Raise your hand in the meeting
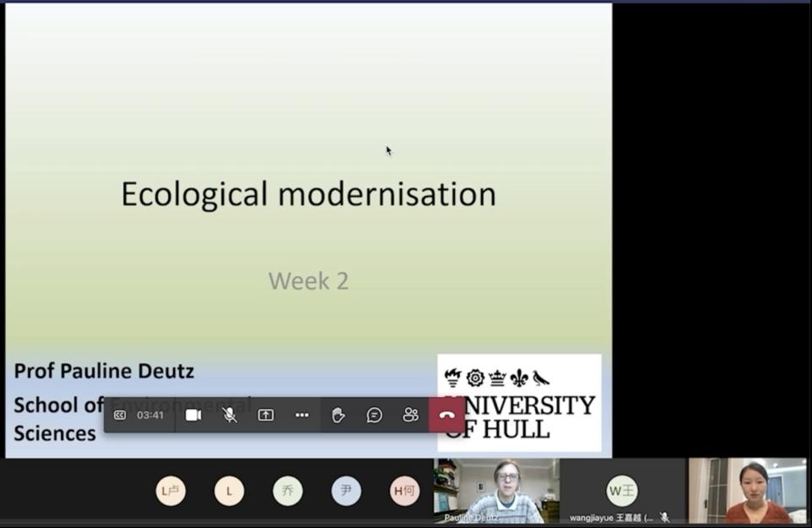The height and width of the screenshot is (528, 812). tap(338, 415)
